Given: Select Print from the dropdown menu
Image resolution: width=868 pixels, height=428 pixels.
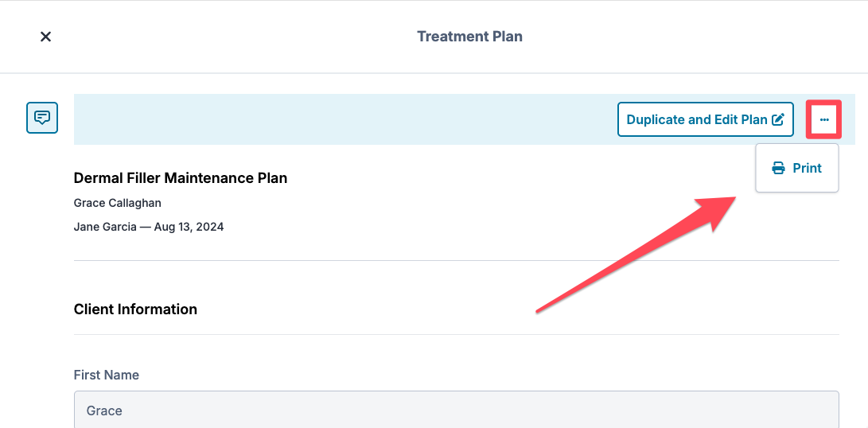Looking at the screenshot, I should click(806, 168).
